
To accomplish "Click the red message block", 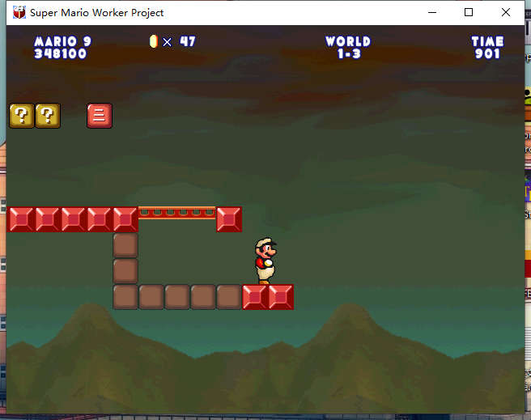I will 100,116.
